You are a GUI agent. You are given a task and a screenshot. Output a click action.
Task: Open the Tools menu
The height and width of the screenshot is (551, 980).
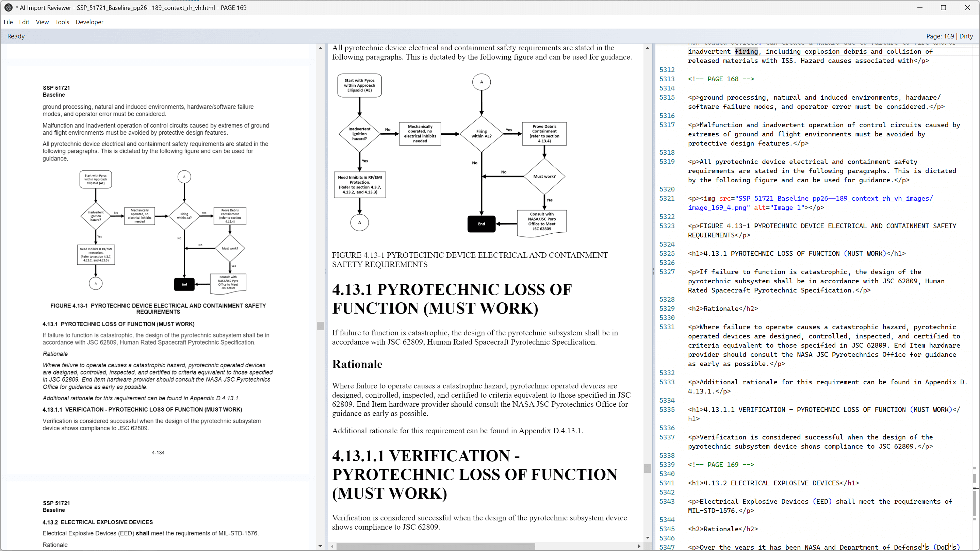tap(62, 22)
